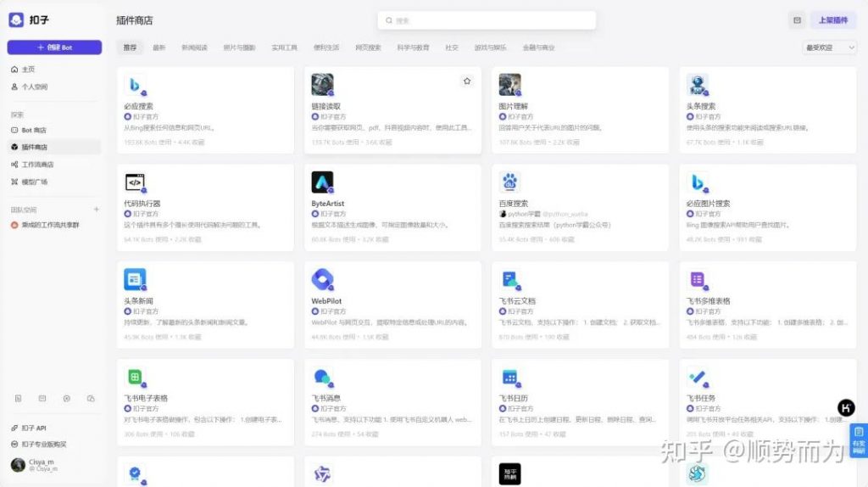This screenshot has height=487, width=868.
Task: Favorite 链接读取 with the star icon
Action: pyautogui.click(x=467, y=81)
